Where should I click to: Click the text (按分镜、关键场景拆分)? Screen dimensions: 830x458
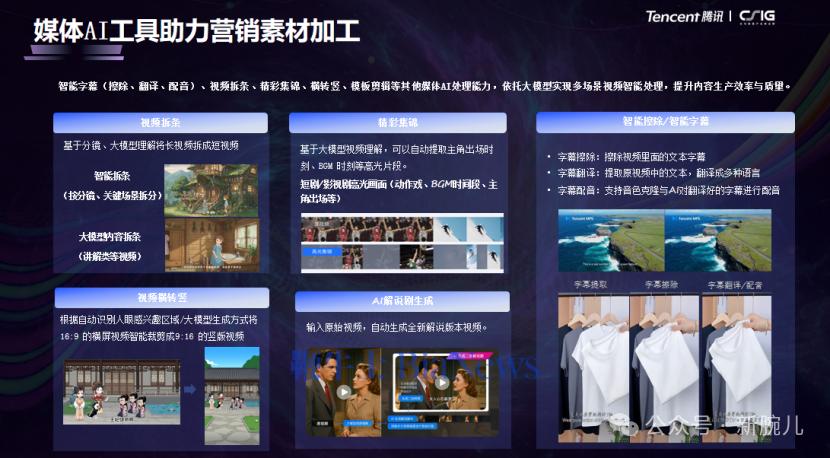pyautogui.click(x=112, y=195)
